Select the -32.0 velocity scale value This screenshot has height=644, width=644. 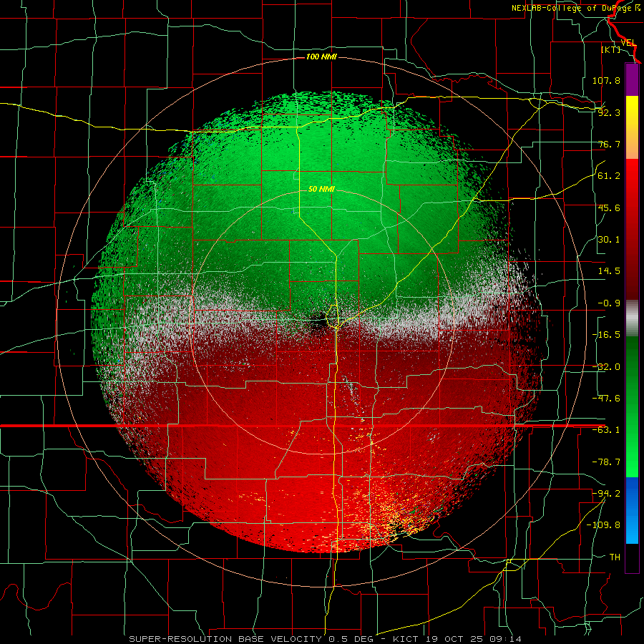coord(606,367)
